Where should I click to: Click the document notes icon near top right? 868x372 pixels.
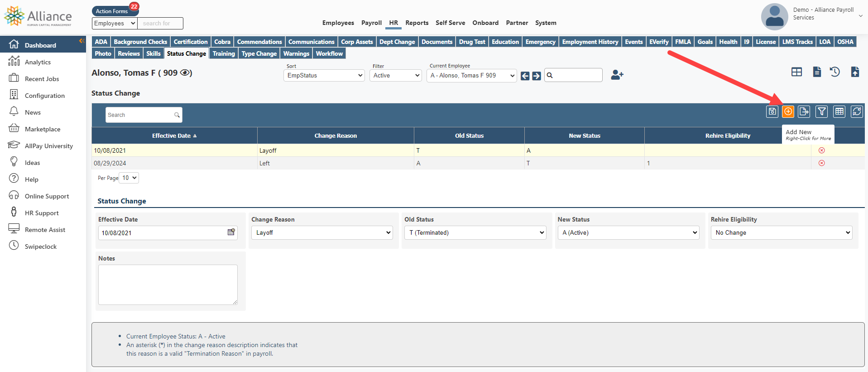pos(817,72)
